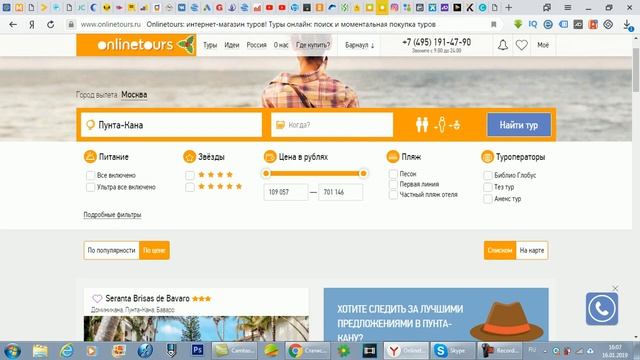Check the Песок beach option
Image resolution: width=640 pixels, height=360 pixels.
tap(393, 174)
